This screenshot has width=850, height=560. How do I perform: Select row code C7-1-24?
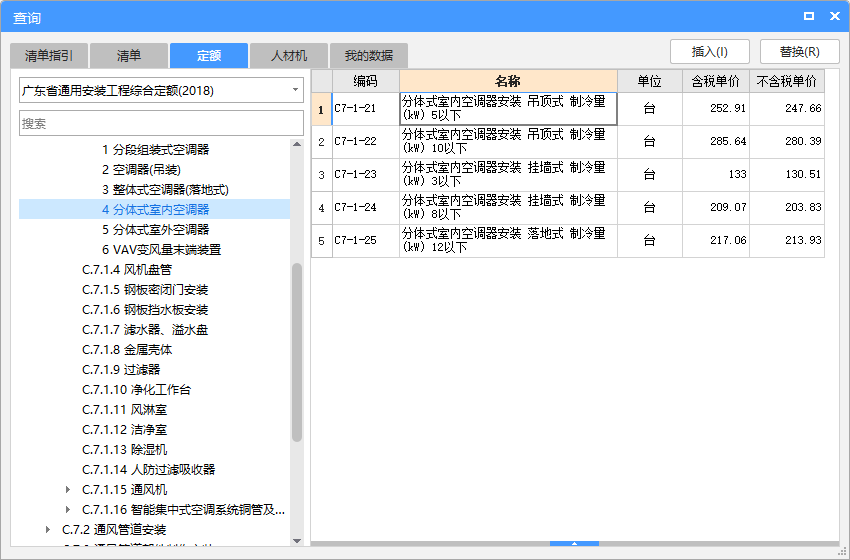point(355,208)
